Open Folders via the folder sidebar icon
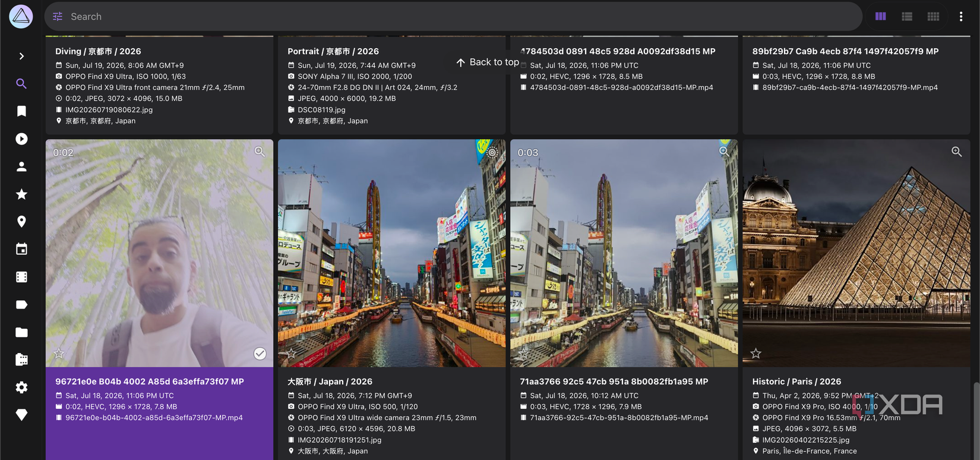The image size is (980, 460). click(21, 332)
